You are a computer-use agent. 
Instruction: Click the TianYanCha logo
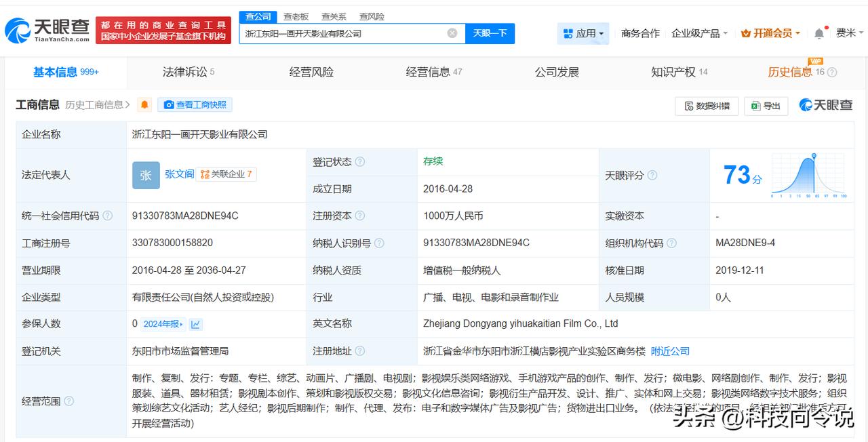click(x=47, y=30)
